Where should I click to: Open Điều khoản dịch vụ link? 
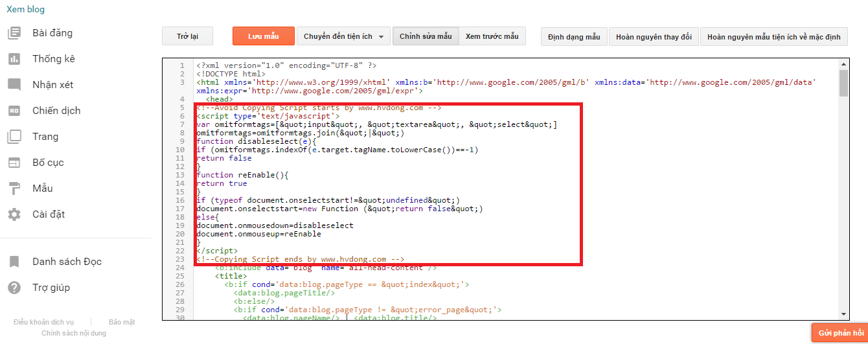click(x=43, y=322)
